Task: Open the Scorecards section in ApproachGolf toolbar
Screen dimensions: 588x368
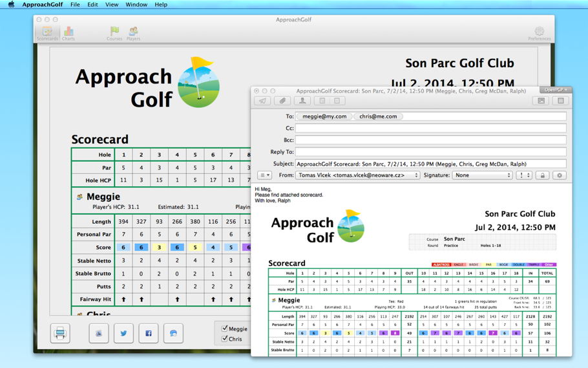Action: pyautogui.click(x=47, y=34)
